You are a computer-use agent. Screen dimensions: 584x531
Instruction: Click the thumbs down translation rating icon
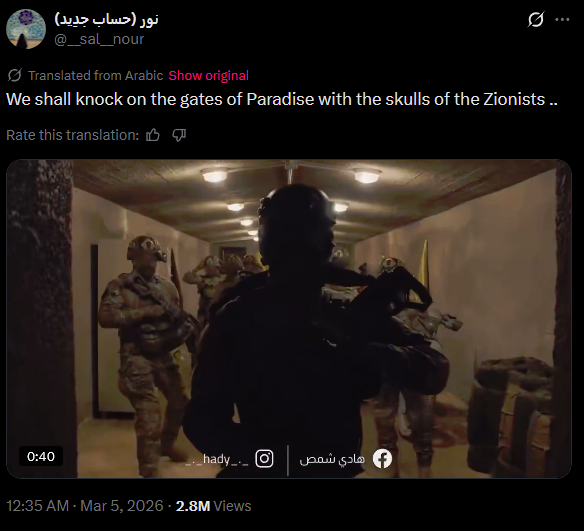[179, 135]
